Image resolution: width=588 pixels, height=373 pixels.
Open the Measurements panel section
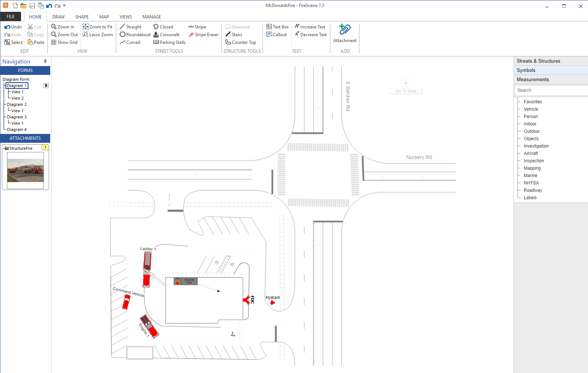coord(551,79)
